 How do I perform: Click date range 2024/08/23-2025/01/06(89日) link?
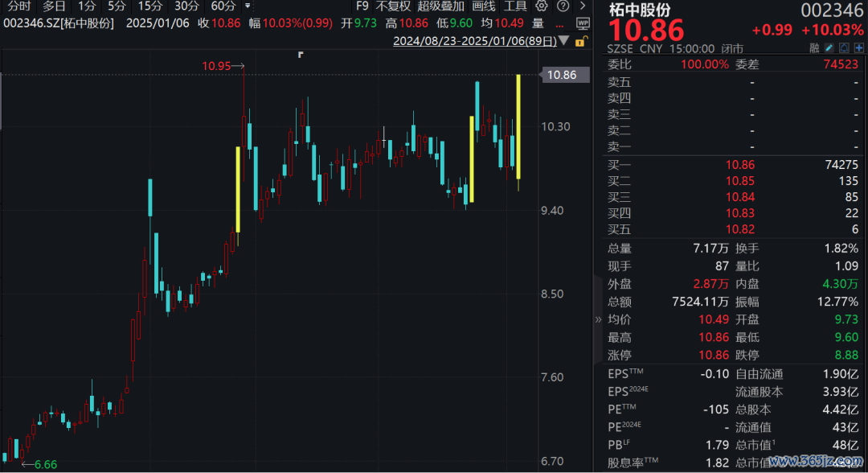475,41
